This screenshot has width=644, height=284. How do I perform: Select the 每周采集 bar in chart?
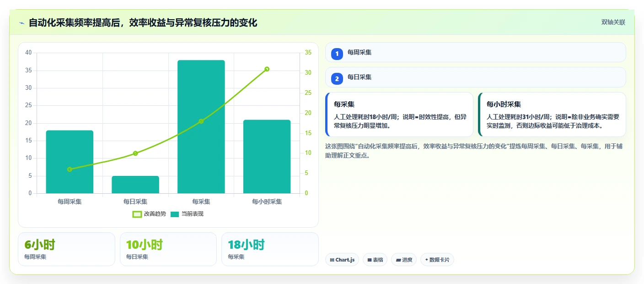point(70,162)
